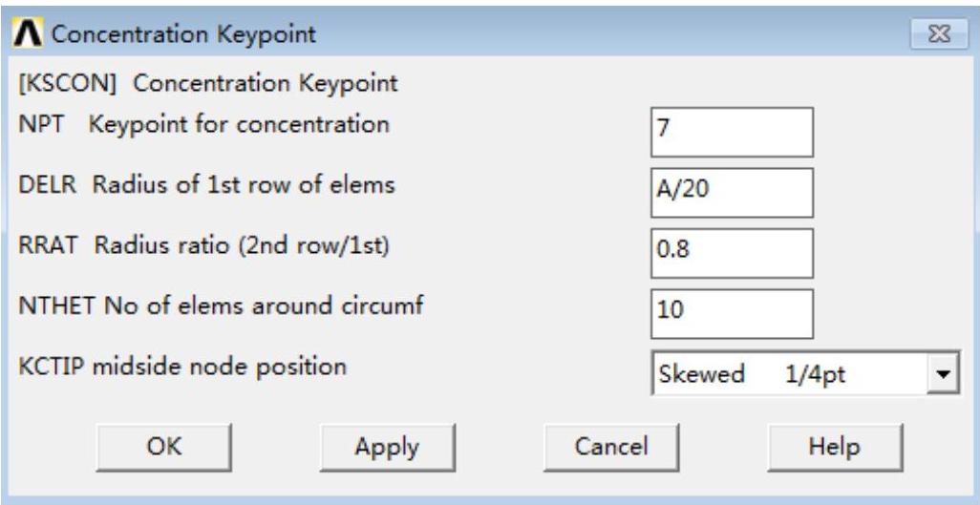Click the 'Radius of 1st row of elems' label
980x505 pixels.
244,184
